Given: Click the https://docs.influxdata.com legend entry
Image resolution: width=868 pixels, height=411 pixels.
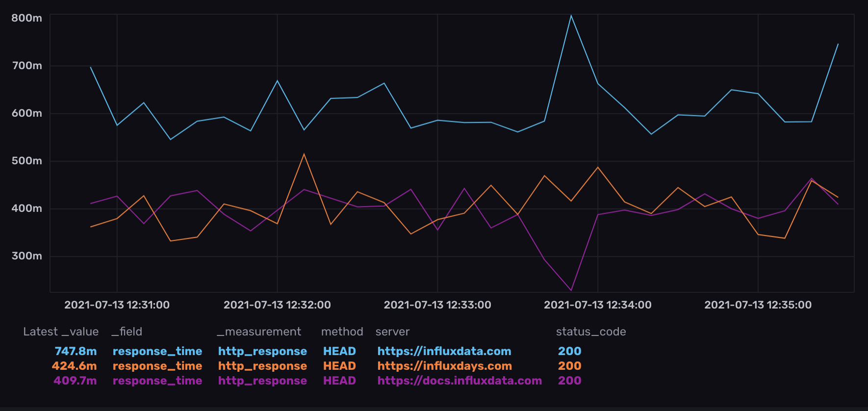Looking at the screenshot, I should tap(459, 381).
